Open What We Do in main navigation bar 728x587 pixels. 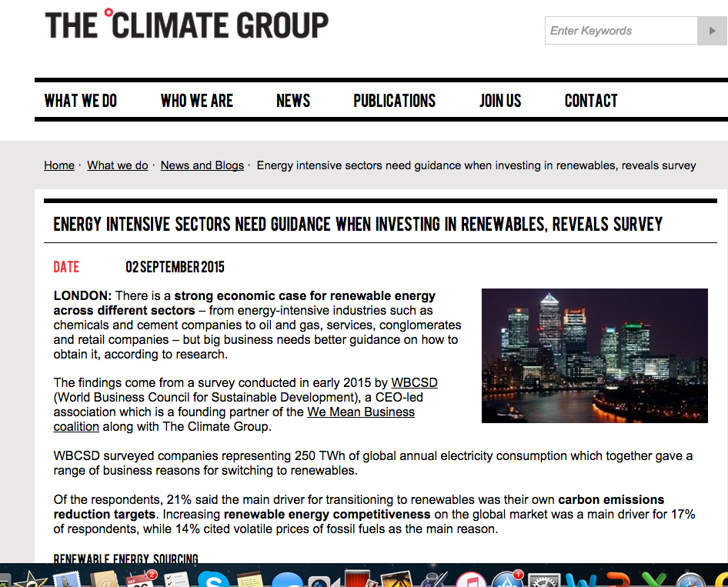[x=81, y=101]
